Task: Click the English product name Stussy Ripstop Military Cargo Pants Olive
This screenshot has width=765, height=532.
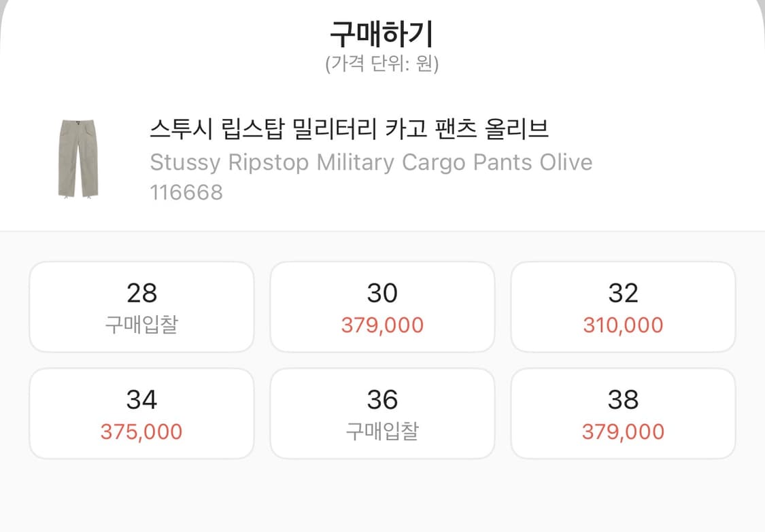Action: 371,162
